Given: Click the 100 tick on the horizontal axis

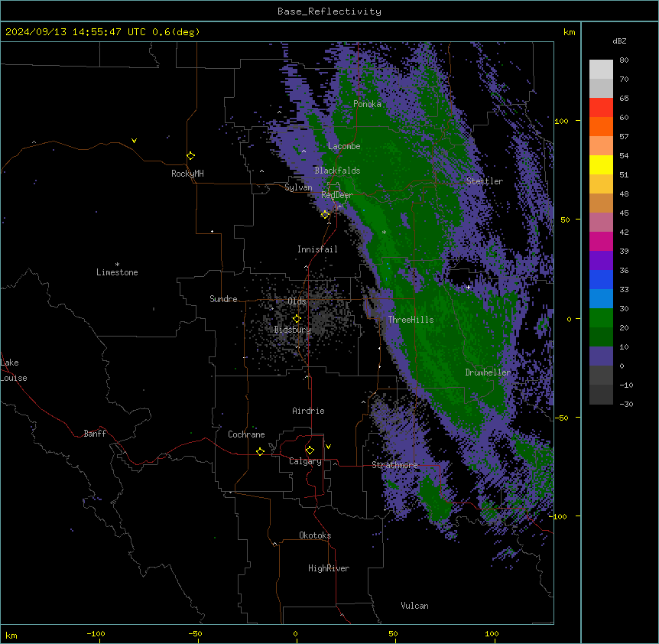Looking at the screenshot, I should [x=492, y=633].
